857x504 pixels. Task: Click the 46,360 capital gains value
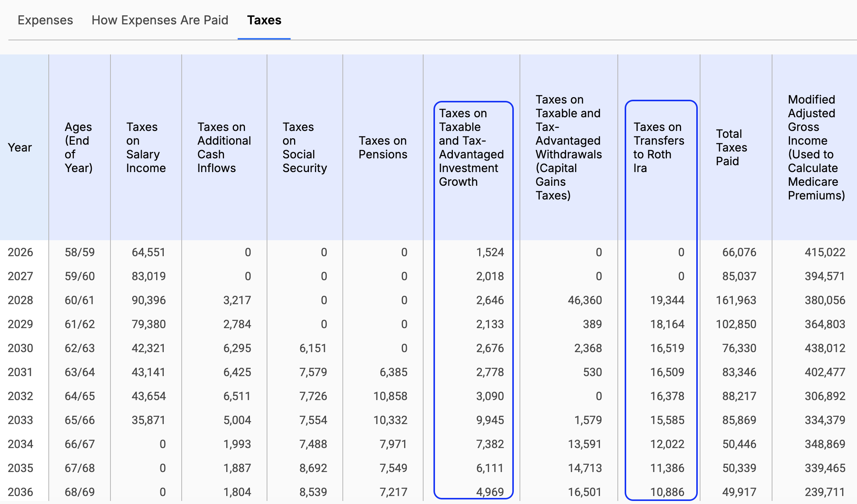click(585, 300)
